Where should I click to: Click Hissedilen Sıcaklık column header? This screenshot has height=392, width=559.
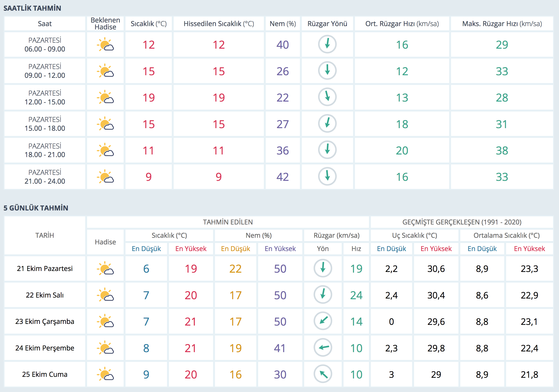point(219,24)
